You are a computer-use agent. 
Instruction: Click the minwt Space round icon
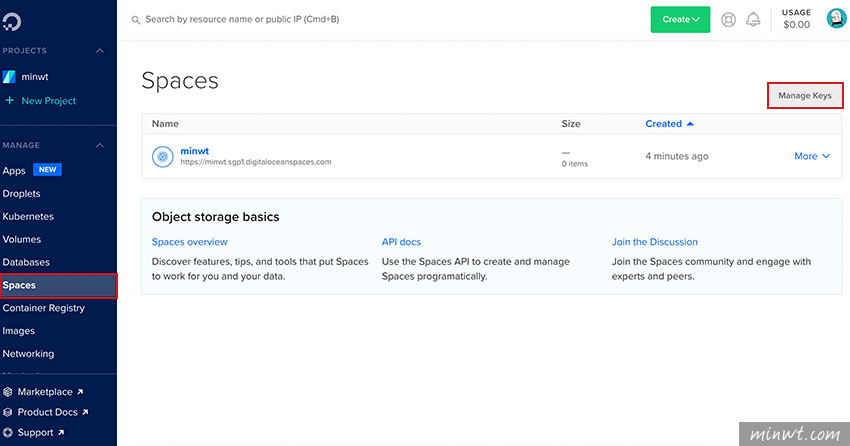click(x=162, y=157)
